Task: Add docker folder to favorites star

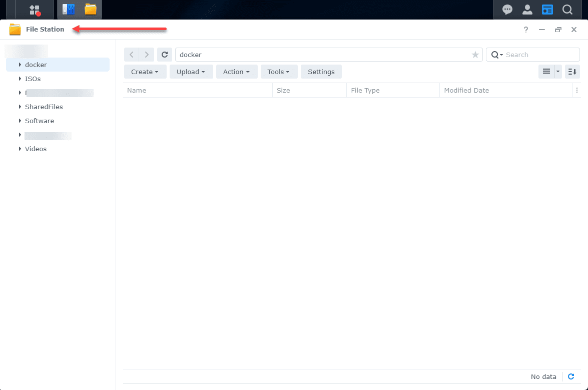Action: point(475,55)
